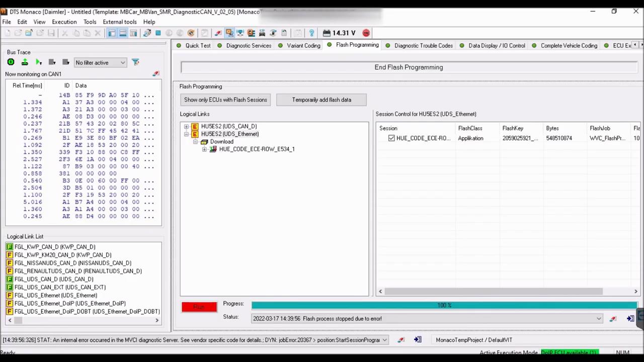
Task: Click the 100 % flash progress bar
Action: (444, 305)
